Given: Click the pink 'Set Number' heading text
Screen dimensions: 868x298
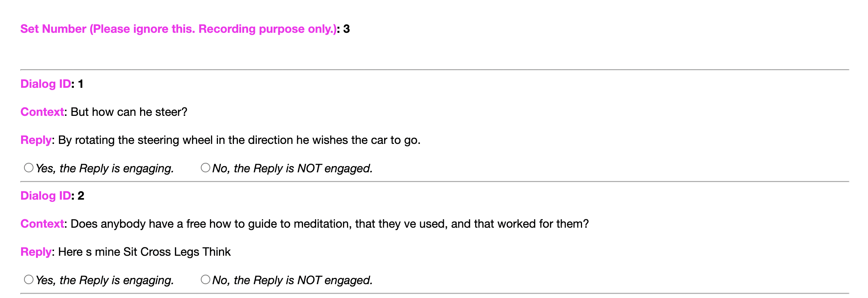Looking at the screenshot, I should [x=178, y=29].
